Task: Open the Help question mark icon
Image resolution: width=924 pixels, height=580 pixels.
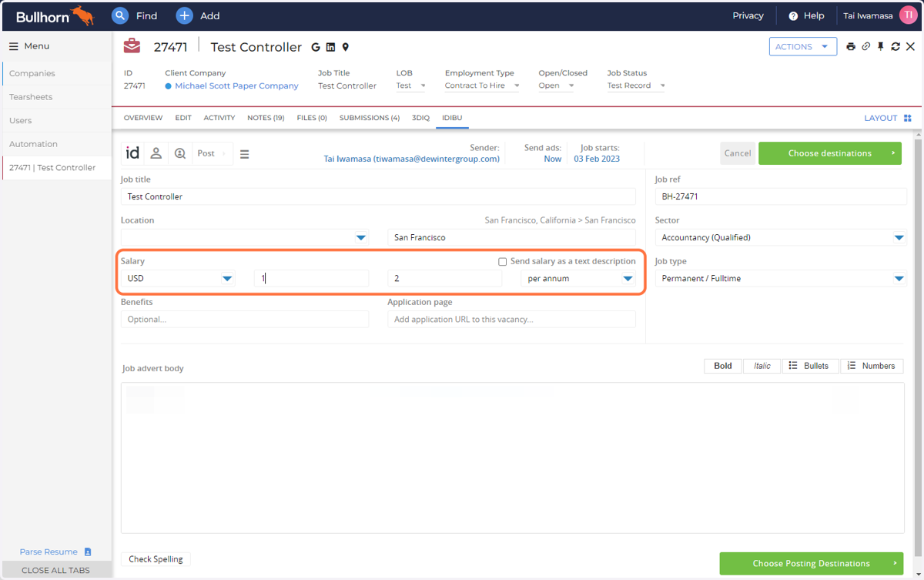Action: (793, 15)
